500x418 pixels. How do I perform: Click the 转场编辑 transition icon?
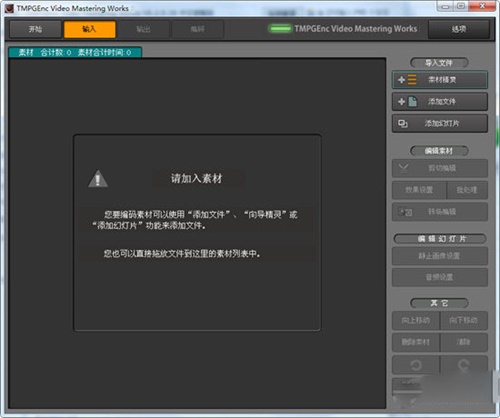(x=406, y=212)
